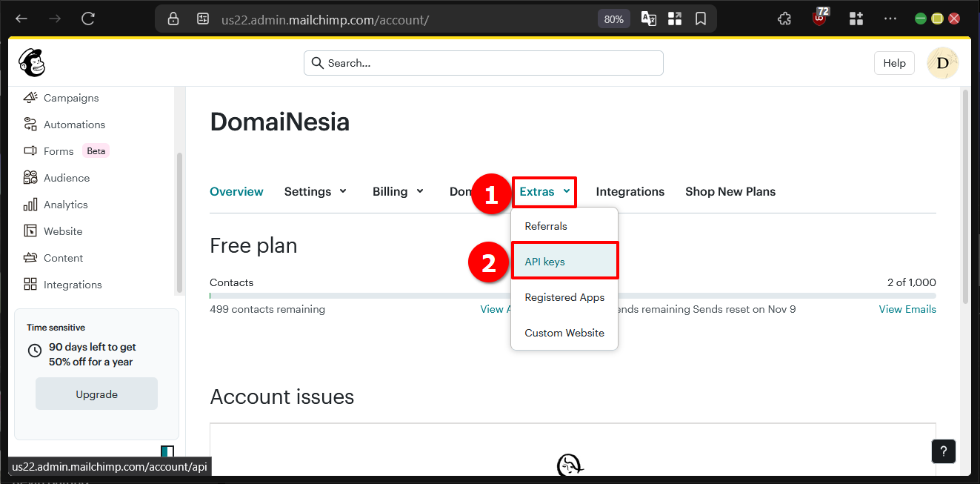Click the Upgrade button

pos(96,394)
